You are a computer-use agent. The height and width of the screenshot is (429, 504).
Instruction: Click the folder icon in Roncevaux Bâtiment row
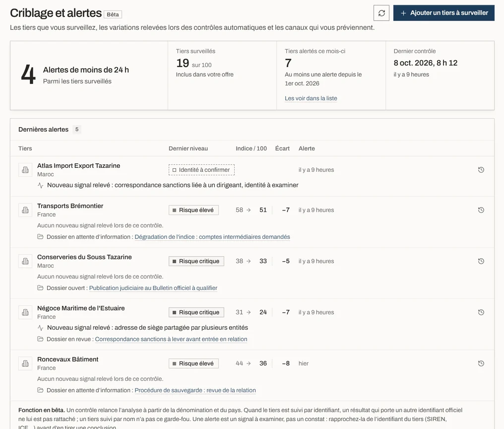tap(40, 390)
